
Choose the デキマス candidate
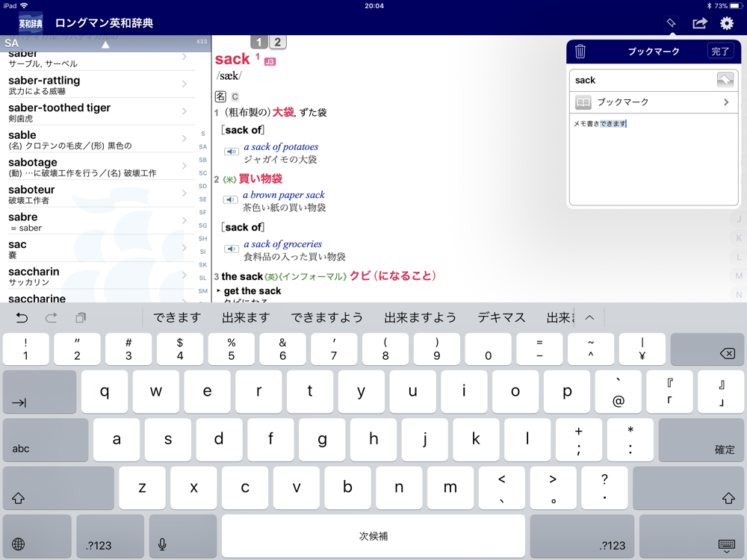(x=501, y=317)
